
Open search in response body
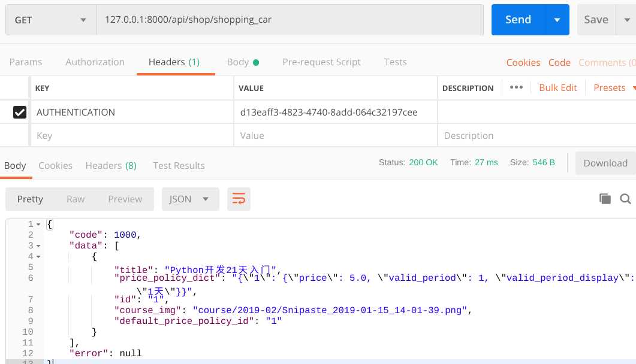coord(625,199)
